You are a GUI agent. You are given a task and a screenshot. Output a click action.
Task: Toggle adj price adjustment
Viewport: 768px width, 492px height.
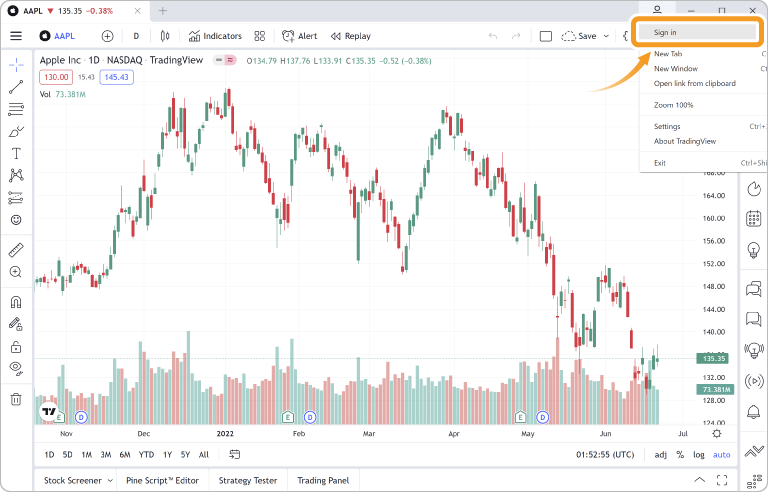tap(661, 455)
